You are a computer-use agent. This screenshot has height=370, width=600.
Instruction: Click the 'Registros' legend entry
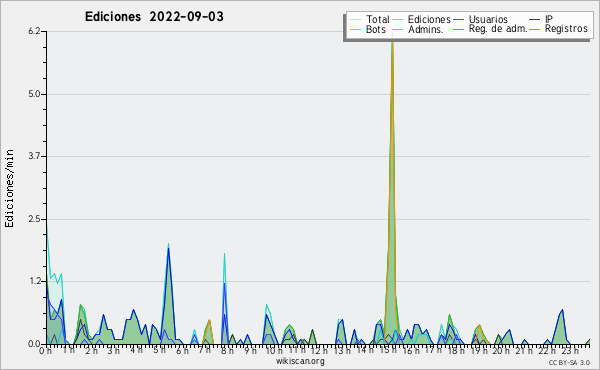(559, 29)
